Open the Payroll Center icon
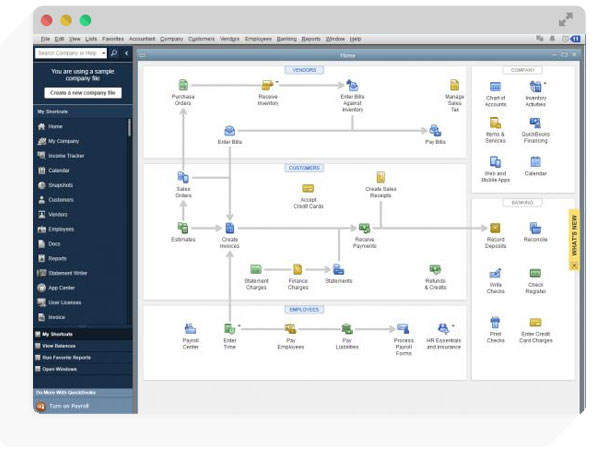The height and width of the screenshot is (461, 610). [x=190, y=329]
